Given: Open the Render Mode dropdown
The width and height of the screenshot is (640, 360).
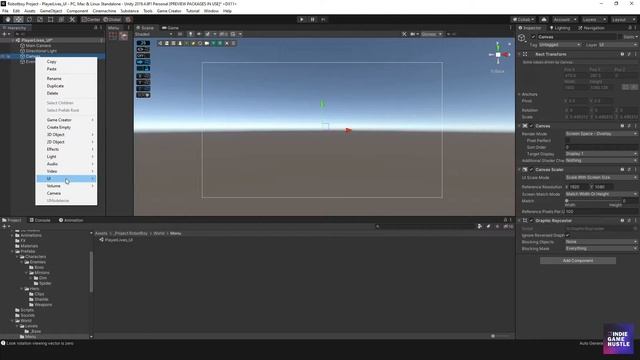Looking at the screenshot, I should [601, 133].
